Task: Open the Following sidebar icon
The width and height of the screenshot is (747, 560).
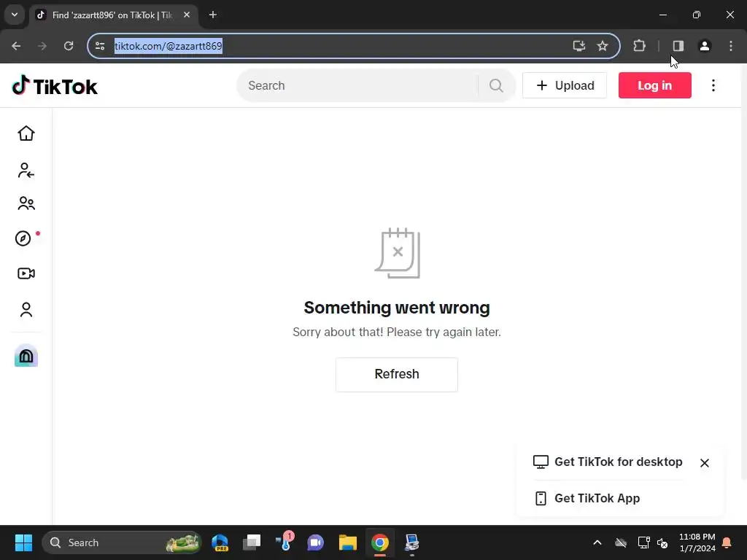Action: [26, 170]
